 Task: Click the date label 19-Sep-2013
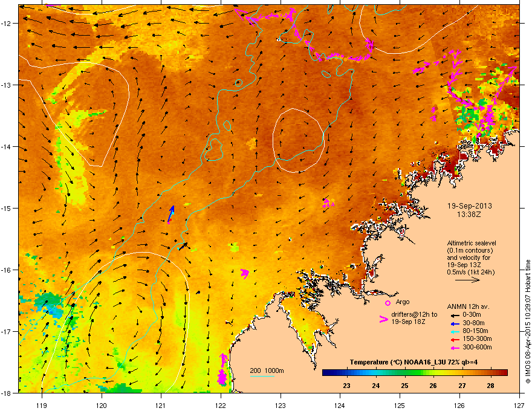tap(470, 206)
